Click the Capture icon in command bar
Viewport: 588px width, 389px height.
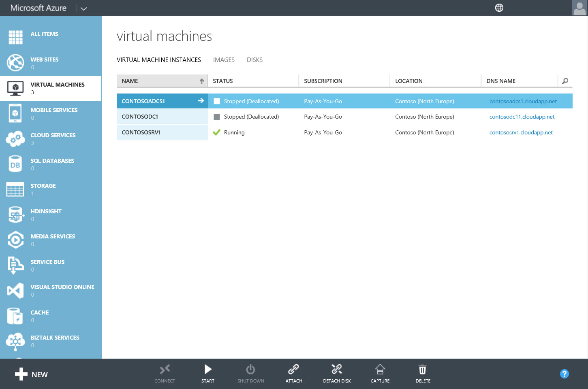coord(380,370)
